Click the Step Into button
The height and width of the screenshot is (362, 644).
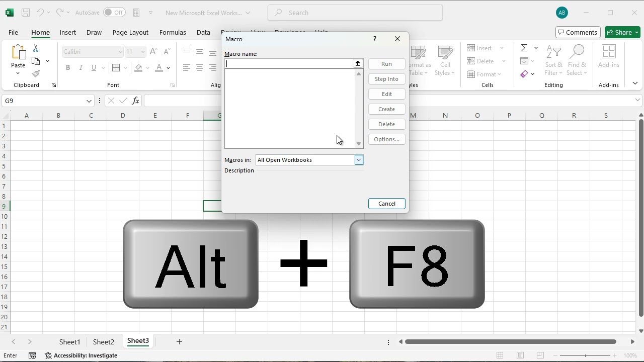(x=387, y=79)
